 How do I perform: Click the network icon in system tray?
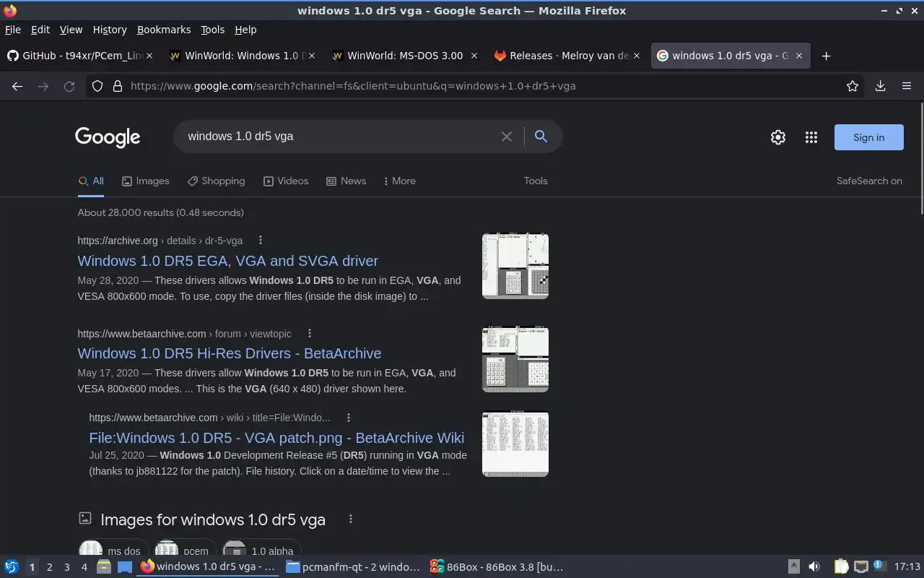click(x=861, y=566)
